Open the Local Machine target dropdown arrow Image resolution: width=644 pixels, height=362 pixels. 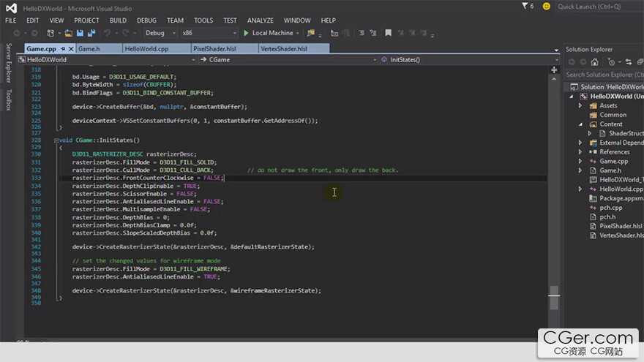pos(297,33)
